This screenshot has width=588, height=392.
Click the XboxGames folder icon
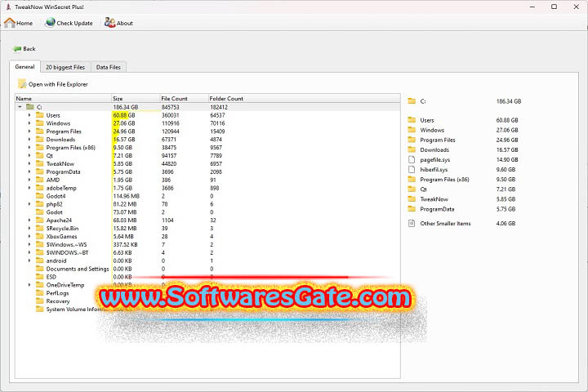[40, 236]
